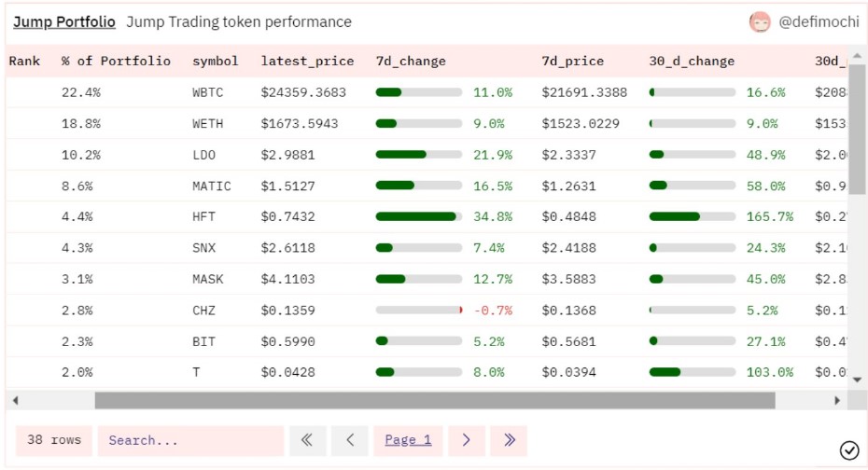Click the Page 1 button
868x470 pixels.
tap(408, 440)
